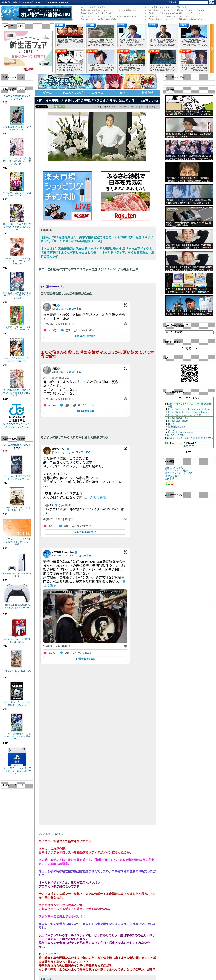Click the Edit link in access ranking
Screen dimensions: 216x980
pos(167,443)
